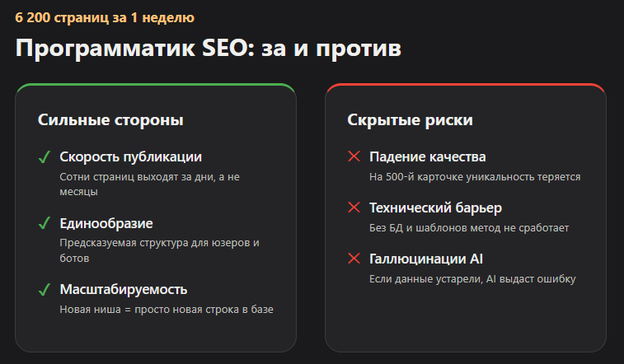This screenshot has height=364, width=624.
Task: Click the Сильные стороны card title
Action: pos(110,120)
